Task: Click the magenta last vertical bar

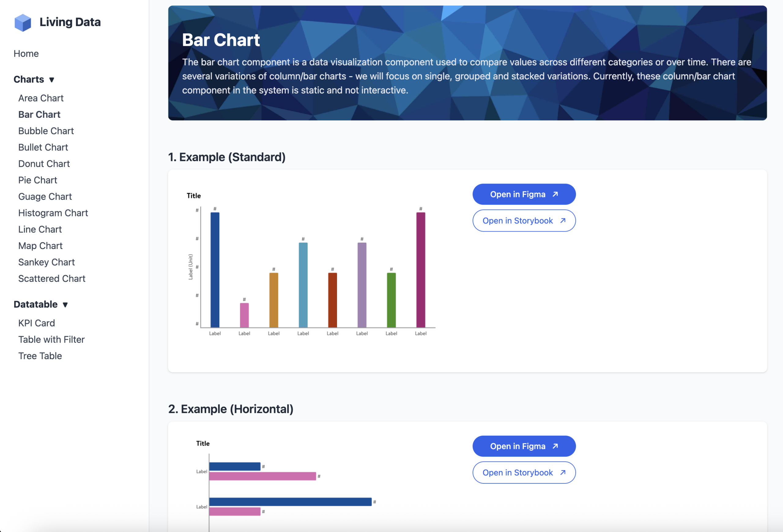Action: [x=421, y=270]
